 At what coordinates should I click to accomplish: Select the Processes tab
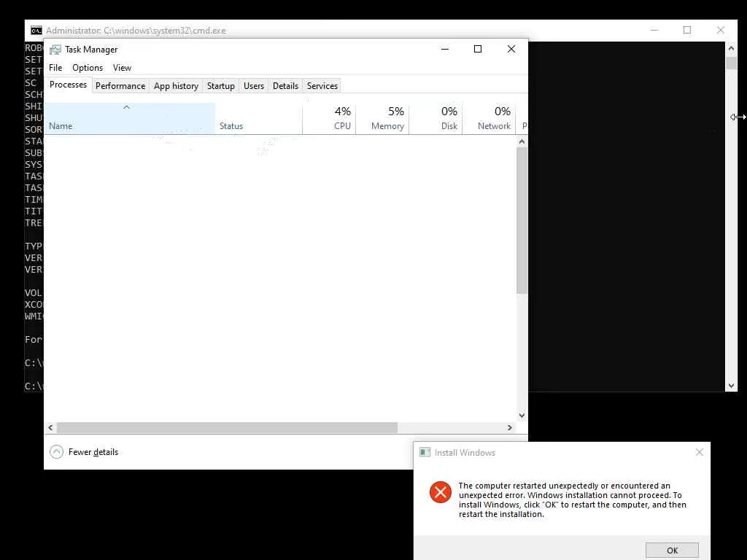[68, 85]
